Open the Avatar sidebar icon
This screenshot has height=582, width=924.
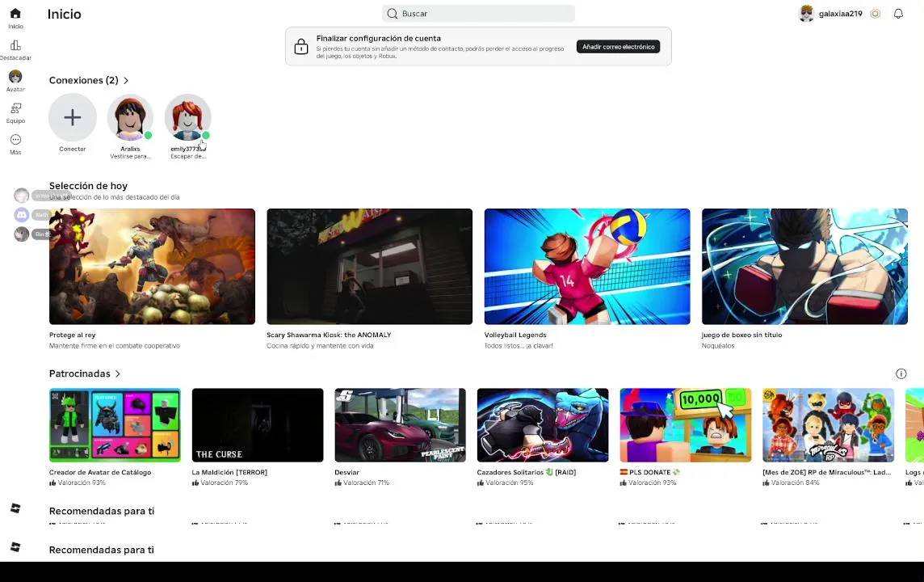click(x=15, y=77)
